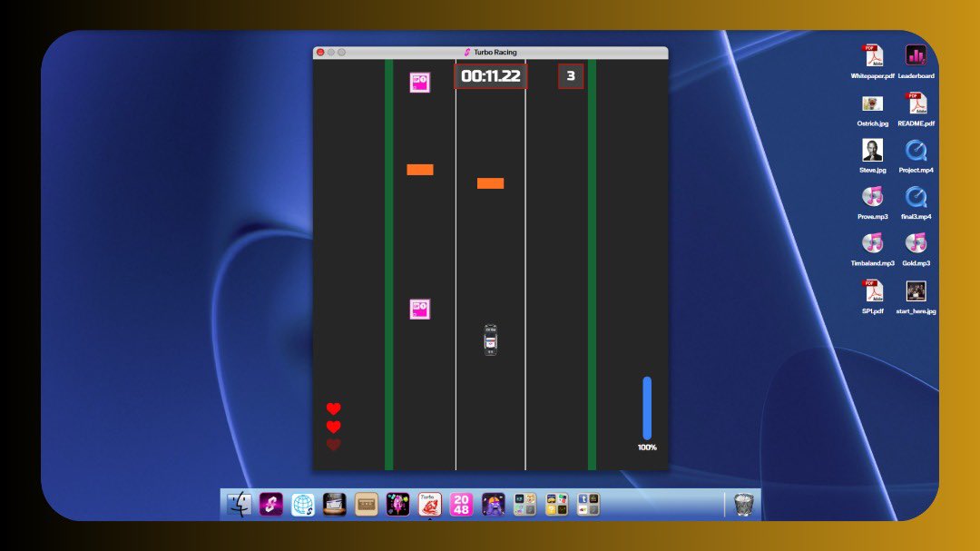
Task: Open the second app folder in dock
Action: coord(556,504)
